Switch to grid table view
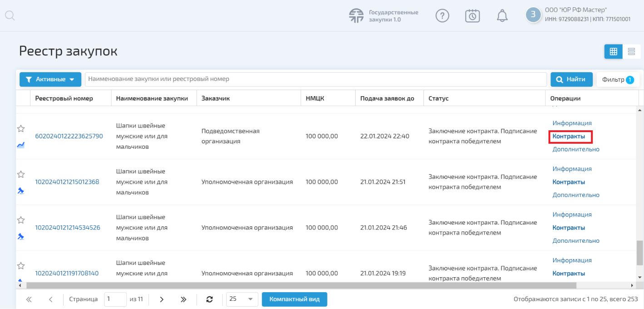Screen dimensions: 644x309 [x=613, y=52]
